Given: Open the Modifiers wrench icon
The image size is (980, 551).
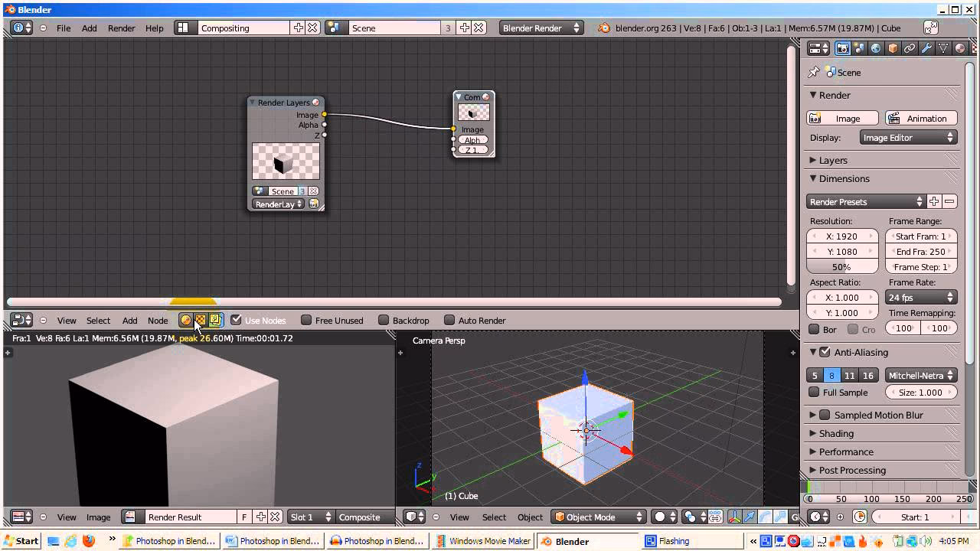Looking at the screenshot, I should coord(926,47).
